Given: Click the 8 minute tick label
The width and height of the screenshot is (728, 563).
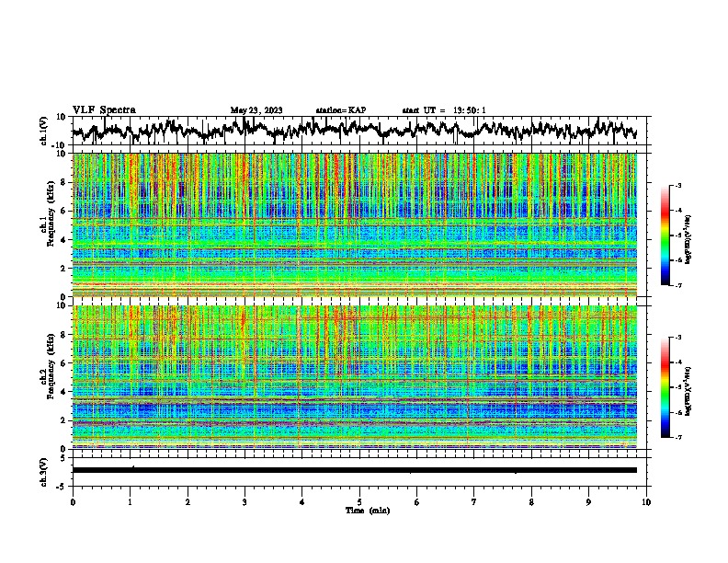Looking at the screenshot, I should click(x=531, y=502).
